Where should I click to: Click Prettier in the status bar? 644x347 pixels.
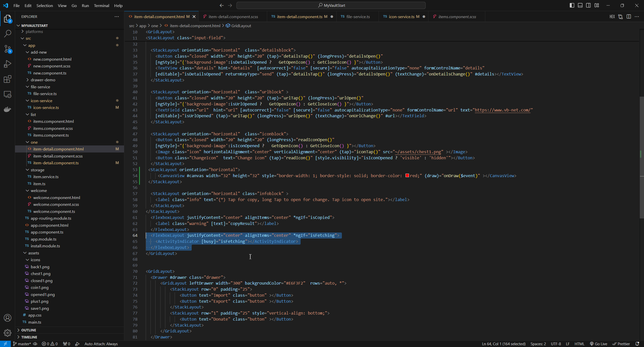621,343
